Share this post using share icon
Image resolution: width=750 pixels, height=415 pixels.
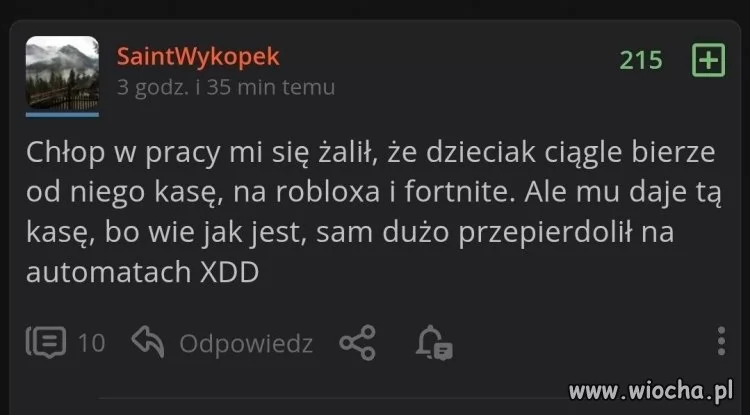[357, 342]
